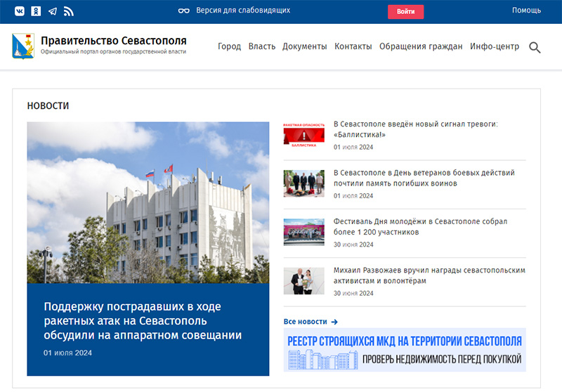Open the awards ceremony thumbnail
The image size is (562, 392).
304,281
